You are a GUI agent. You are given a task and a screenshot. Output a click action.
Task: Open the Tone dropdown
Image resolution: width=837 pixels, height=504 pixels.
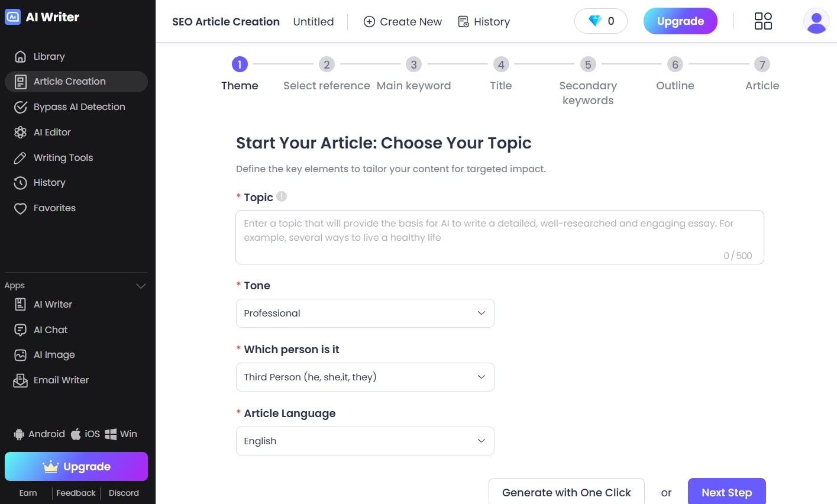(x=365, y=314)
